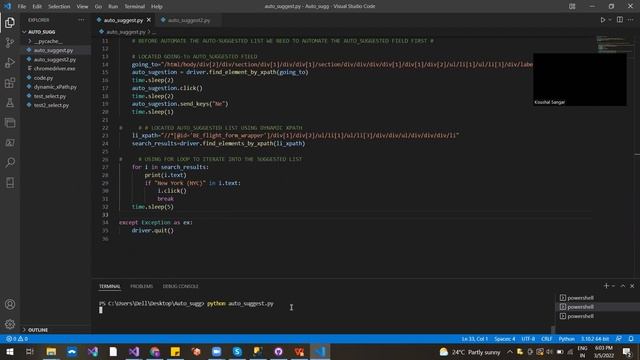Switch to DEBUG CONSOLE panel tab
640x360 pixels.
pyautogui.click(x=180, y=287)
